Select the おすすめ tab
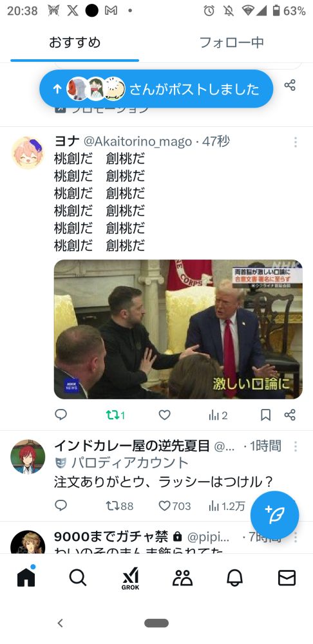This screenshot has height=644, width=313. click(75, 43)
